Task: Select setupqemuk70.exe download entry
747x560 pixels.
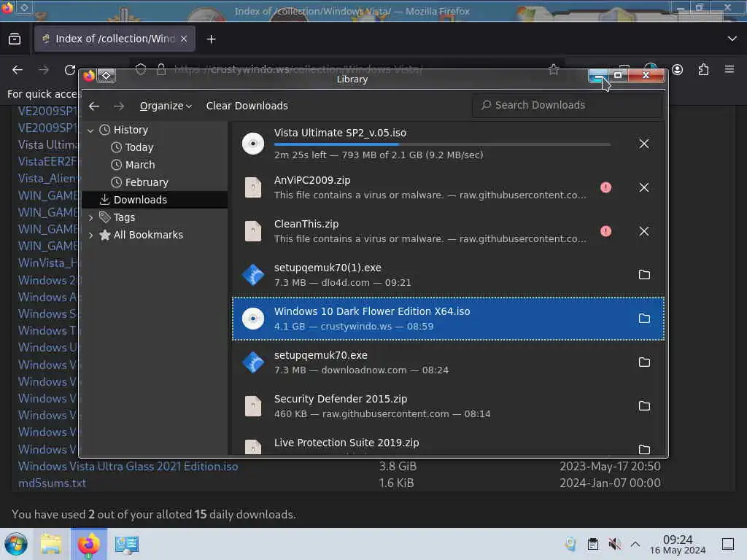Action: (x=448, y=362)
